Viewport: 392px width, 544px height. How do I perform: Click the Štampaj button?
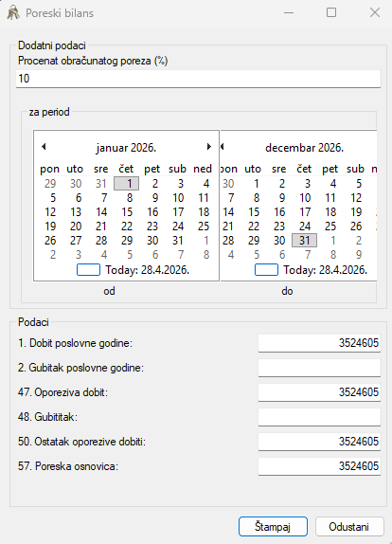pos(273,527)
